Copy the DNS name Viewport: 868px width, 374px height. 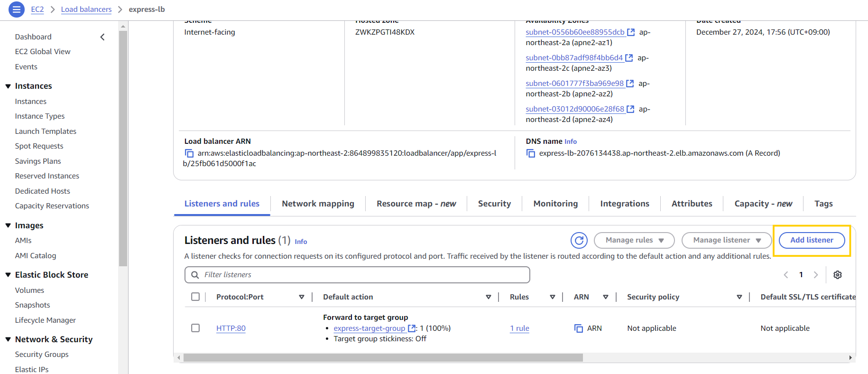pyautogui.click(x=531, y=153)
